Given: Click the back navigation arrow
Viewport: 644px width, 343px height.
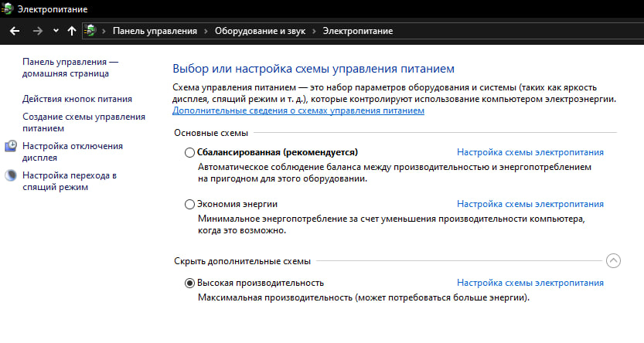Looking at the screenshot, I should pos(14,31).
